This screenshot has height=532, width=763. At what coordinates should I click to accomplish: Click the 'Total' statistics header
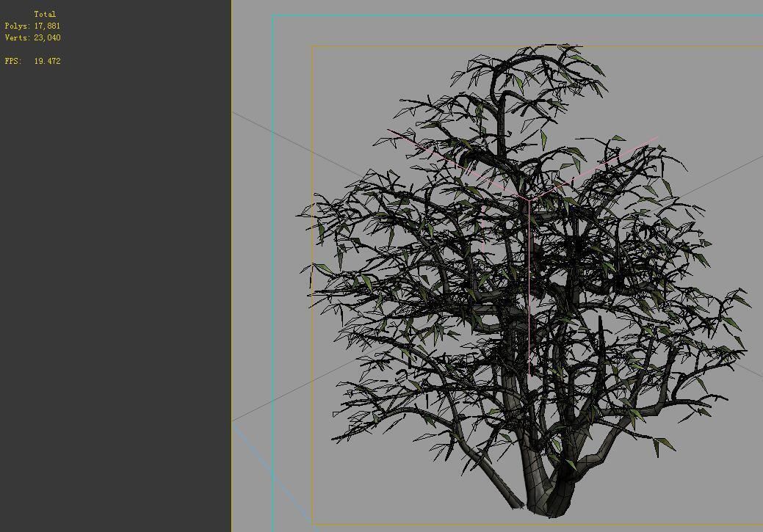(45, 14)
